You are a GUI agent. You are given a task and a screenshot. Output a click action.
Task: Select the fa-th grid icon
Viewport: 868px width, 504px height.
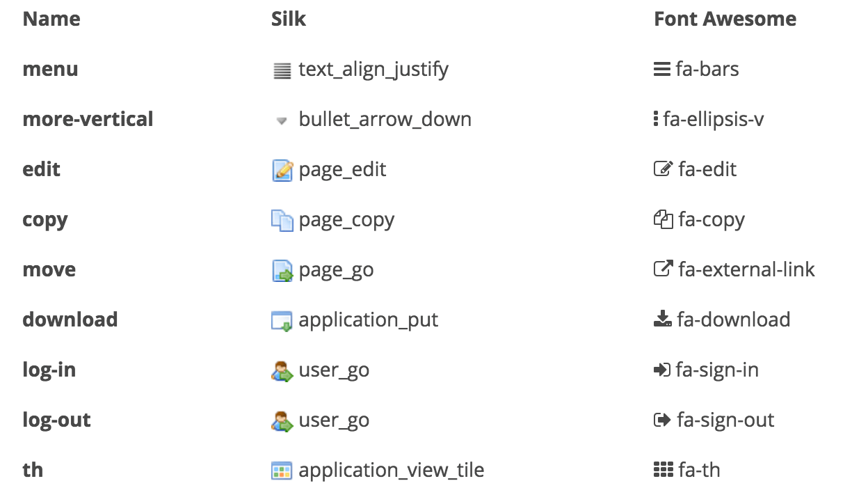click(x=664, y=471)
